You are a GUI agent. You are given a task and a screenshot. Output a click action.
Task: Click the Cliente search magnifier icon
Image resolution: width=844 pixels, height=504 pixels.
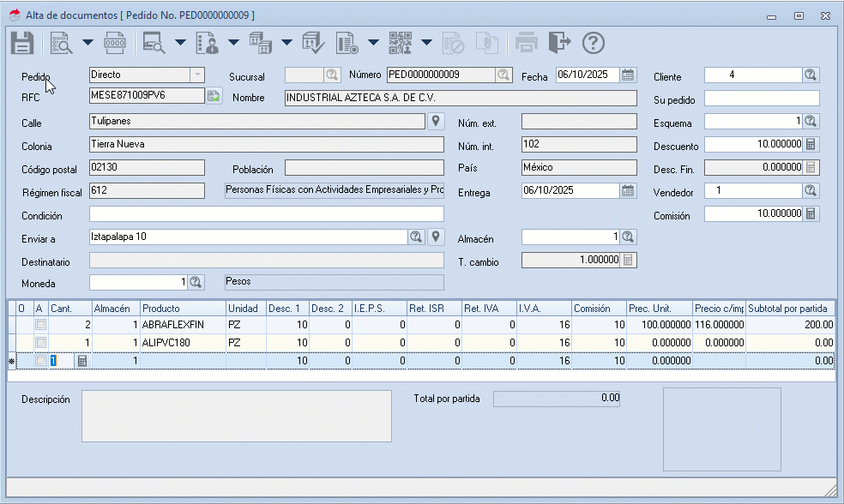point(811,75)
